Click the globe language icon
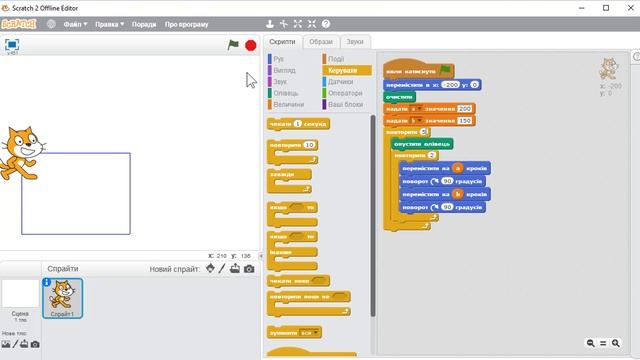The height and width of the screenshot is (360, 640). coord(51,24)
